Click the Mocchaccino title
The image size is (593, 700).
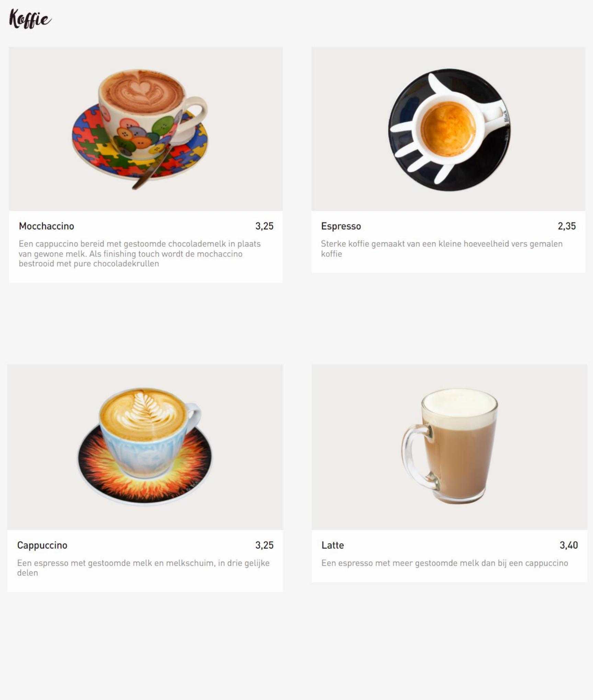pos(46,226)
